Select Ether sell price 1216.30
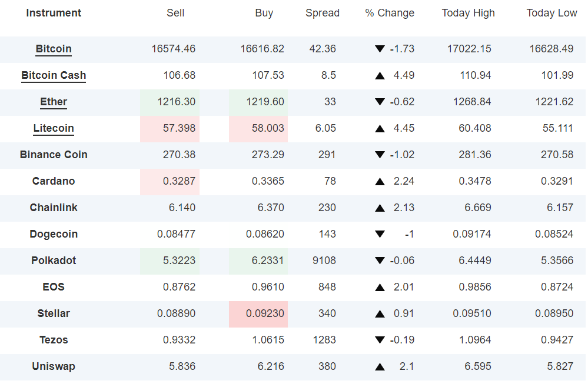Image resolution: width=588 pixels, height=384 pixels. tap(176, 102)
